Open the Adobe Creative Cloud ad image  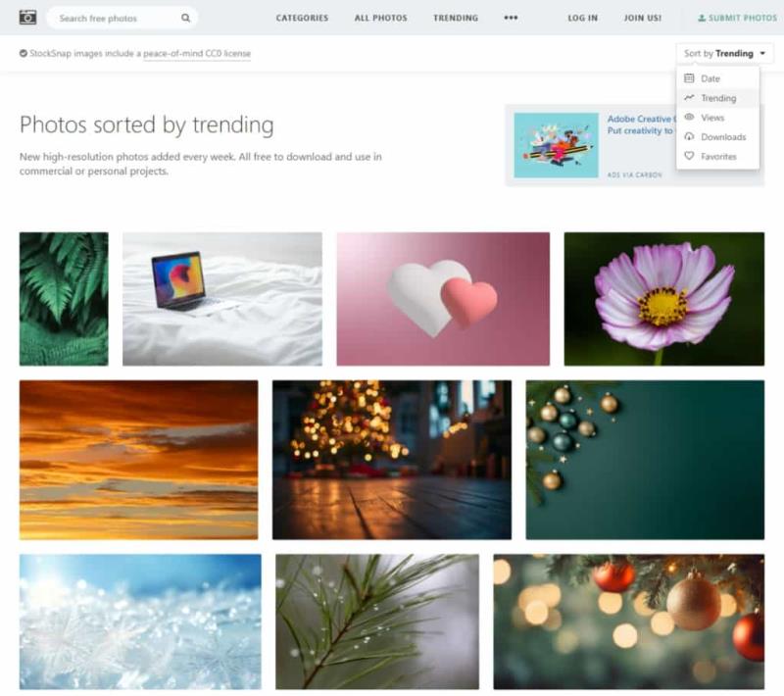(x=556, y=145)
